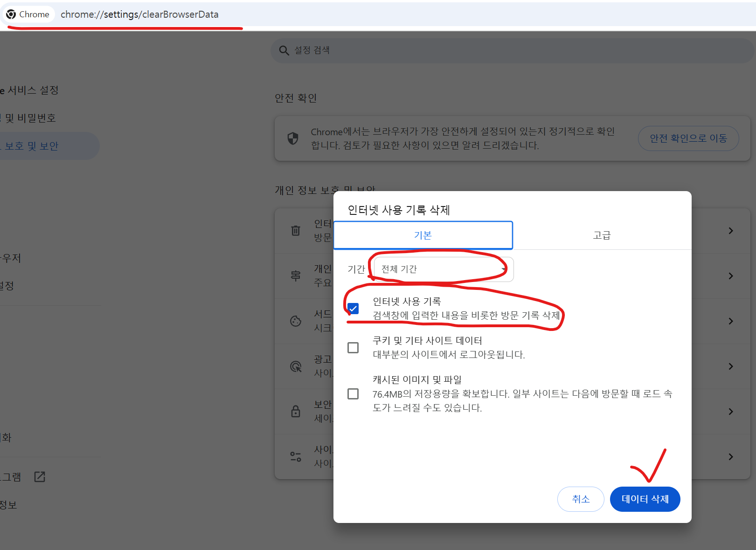
Task: Click the magnifier icon in the settings search bar
Action: (284, 50)
